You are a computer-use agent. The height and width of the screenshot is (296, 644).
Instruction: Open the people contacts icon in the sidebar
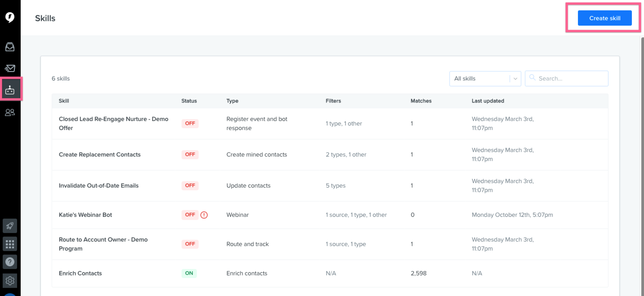10,112
